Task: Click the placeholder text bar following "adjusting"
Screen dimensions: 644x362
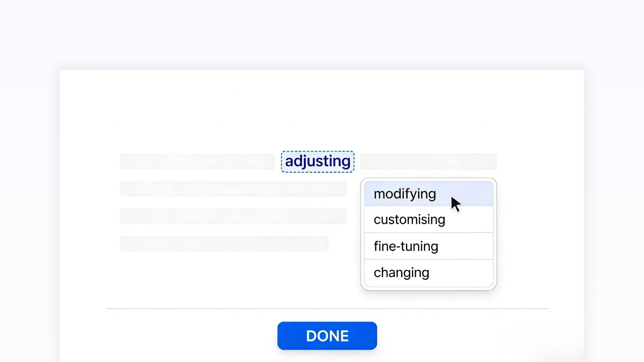Action: (x=428, y=161)
